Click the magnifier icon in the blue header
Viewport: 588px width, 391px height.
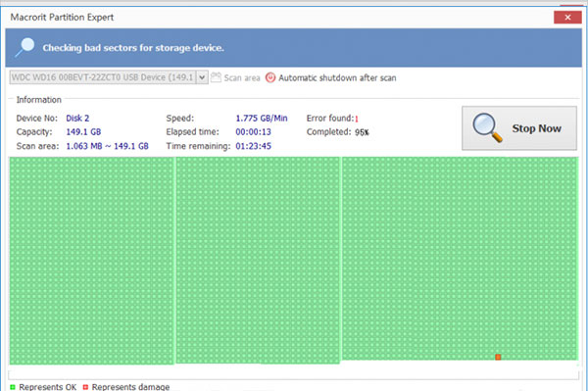pos(24,48)
